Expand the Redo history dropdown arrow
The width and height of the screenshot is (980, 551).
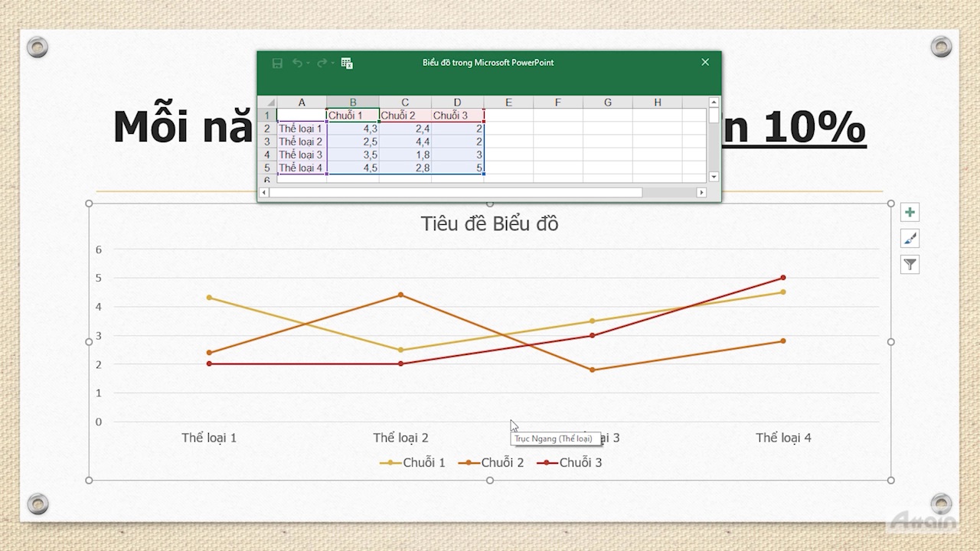[x=333, y=64]
